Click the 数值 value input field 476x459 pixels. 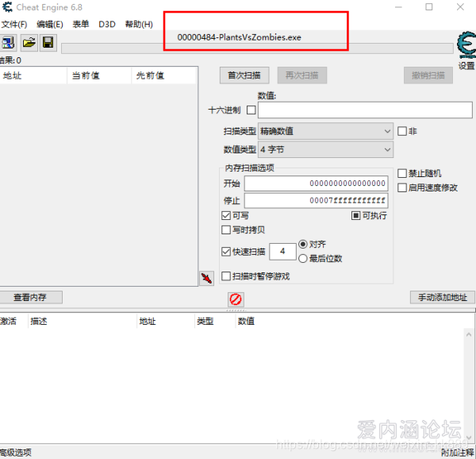(365, 110)
